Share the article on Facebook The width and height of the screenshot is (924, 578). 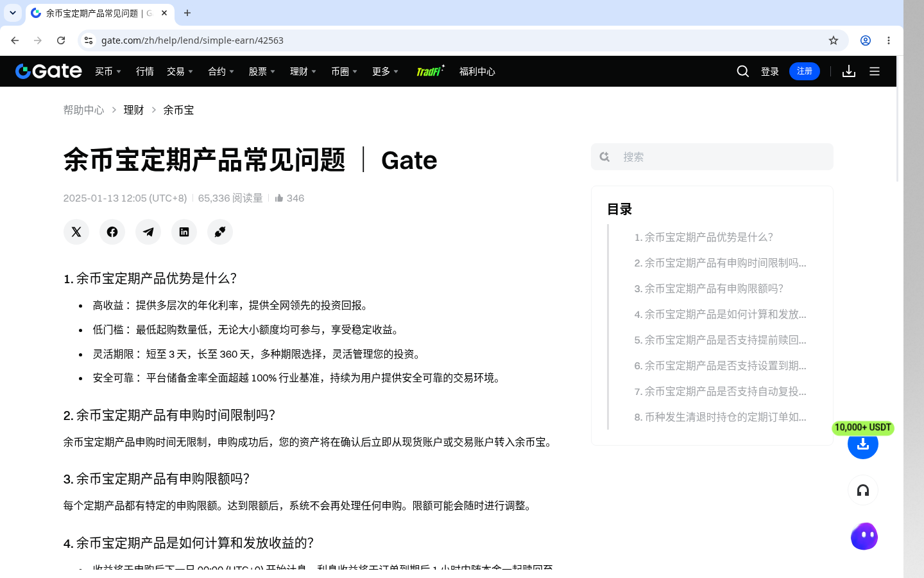pos(112,232)
